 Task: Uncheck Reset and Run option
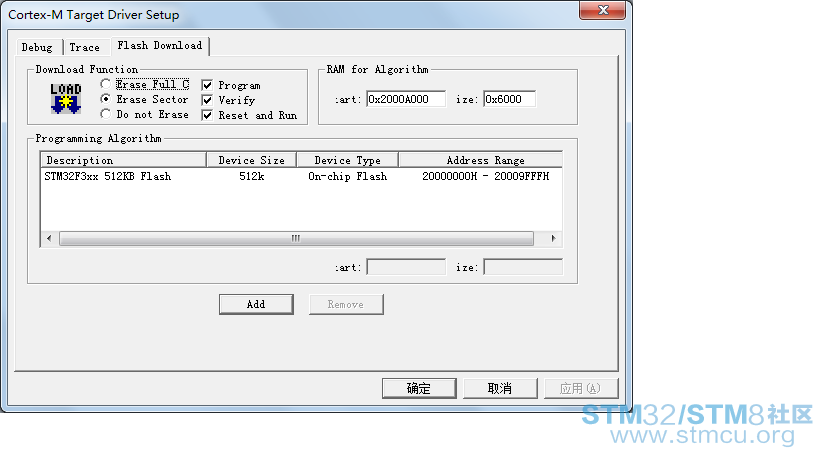click(207, 115)
